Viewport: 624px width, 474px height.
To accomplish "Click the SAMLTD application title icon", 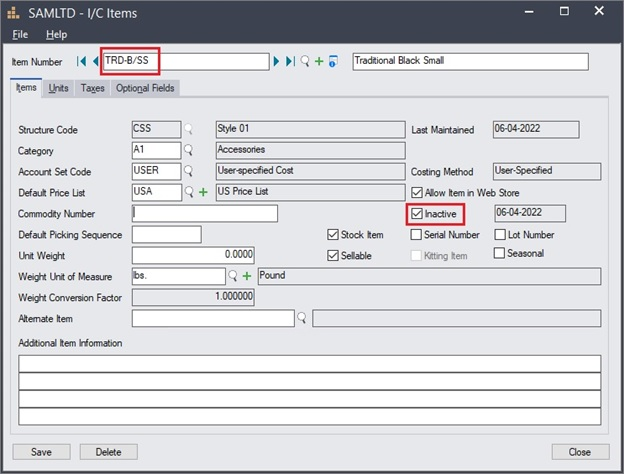I will (13, 13).
